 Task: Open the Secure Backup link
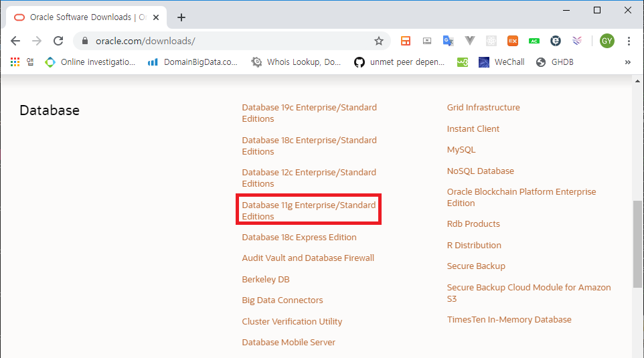pos(476,266)
